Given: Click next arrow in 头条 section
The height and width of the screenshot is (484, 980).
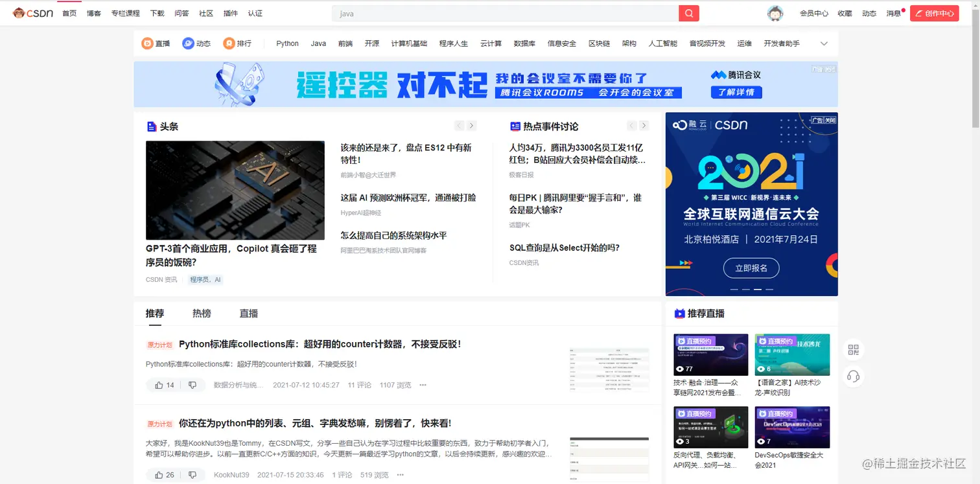Looking at the screenshot, I should coord(472,126).
